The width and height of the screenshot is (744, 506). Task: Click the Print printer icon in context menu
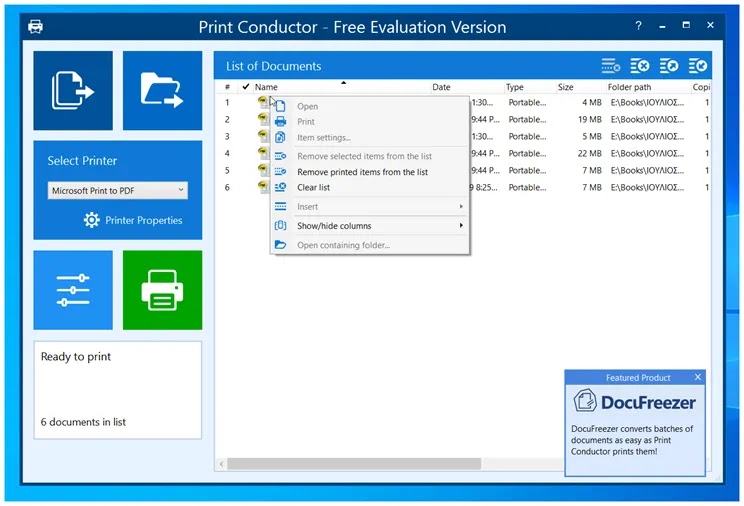pos(280,122)
